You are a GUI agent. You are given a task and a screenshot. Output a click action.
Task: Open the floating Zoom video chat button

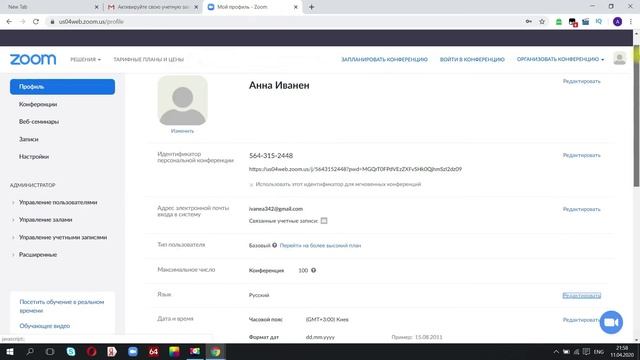click(611, 322)
